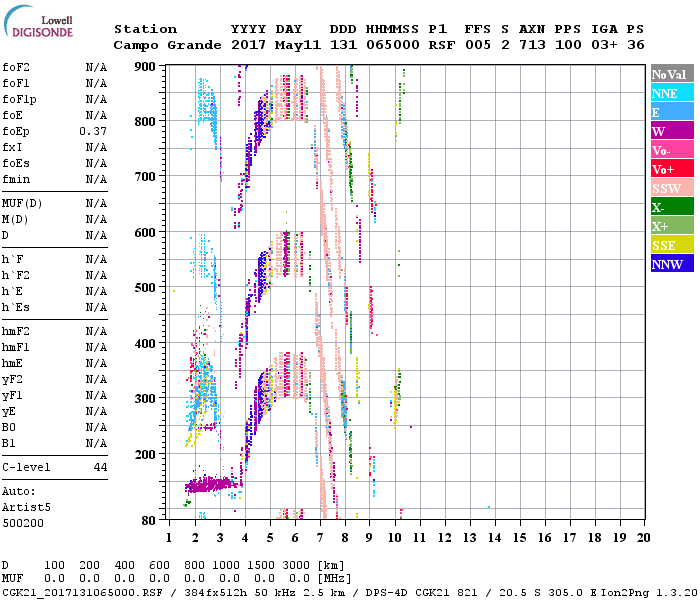Click the h`F2 parameter label
The width and height of the screenshot is (700, 600).
(x=16, y=275)
